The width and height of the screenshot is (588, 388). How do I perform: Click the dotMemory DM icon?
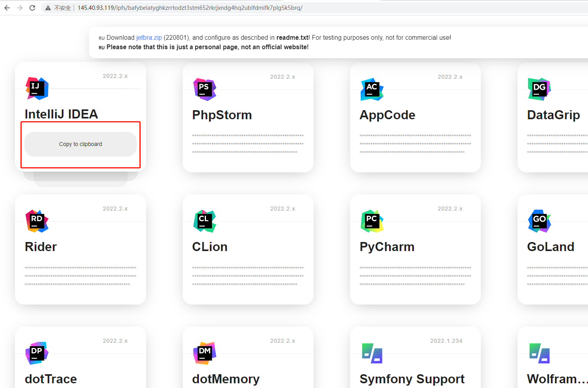205,353
